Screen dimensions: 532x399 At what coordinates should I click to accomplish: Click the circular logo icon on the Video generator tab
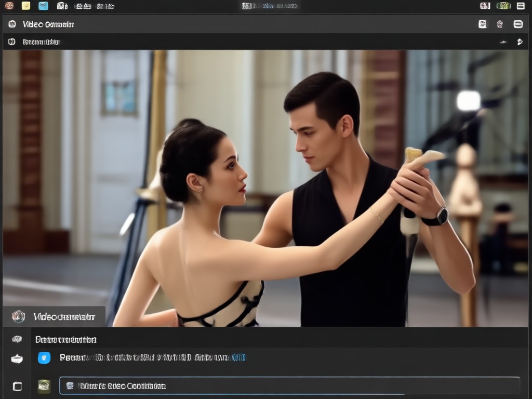pos(18,316)
